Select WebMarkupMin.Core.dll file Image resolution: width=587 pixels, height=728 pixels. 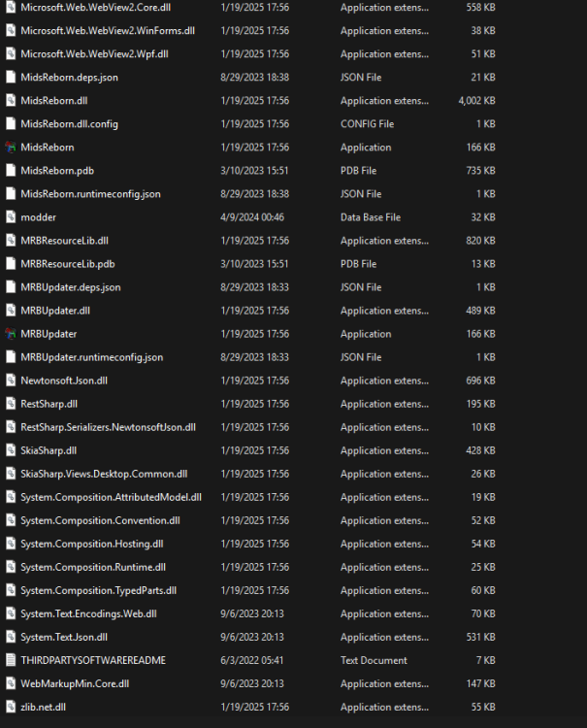tap(75, 683)
